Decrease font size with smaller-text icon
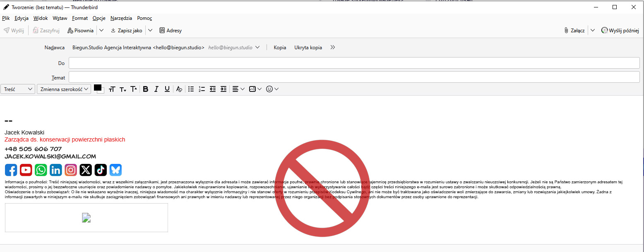Viewport: 644px width, 252px height. tap(123, 89)
